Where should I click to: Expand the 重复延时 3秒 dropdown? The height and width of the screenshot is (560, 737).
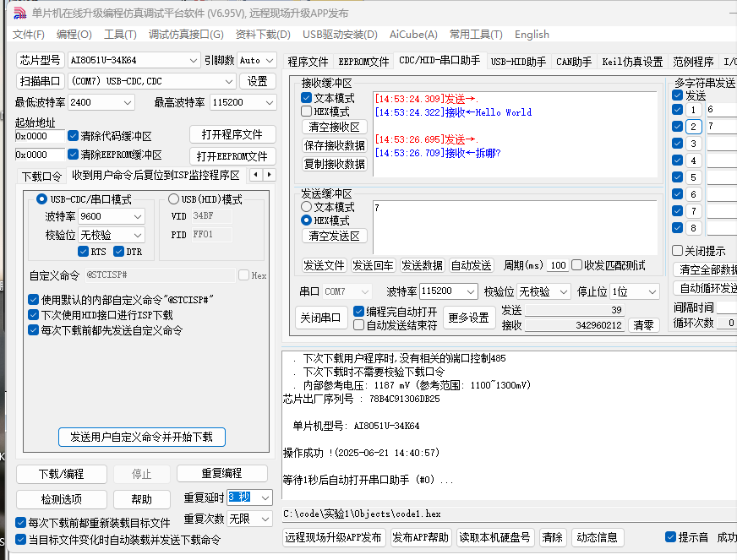pyautogui.click(x=265, y=497)
